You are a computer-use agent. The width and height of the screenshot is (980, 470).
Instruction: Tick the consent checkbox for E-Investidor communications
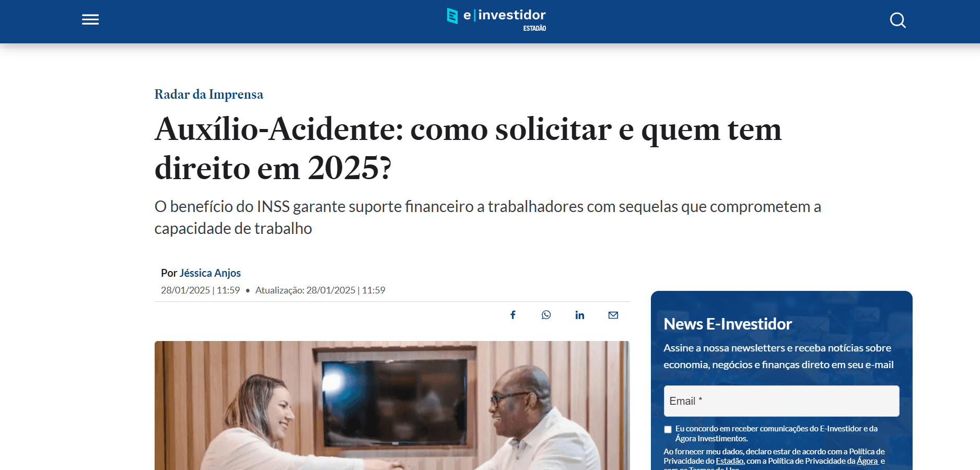click(x=668, y=429)
